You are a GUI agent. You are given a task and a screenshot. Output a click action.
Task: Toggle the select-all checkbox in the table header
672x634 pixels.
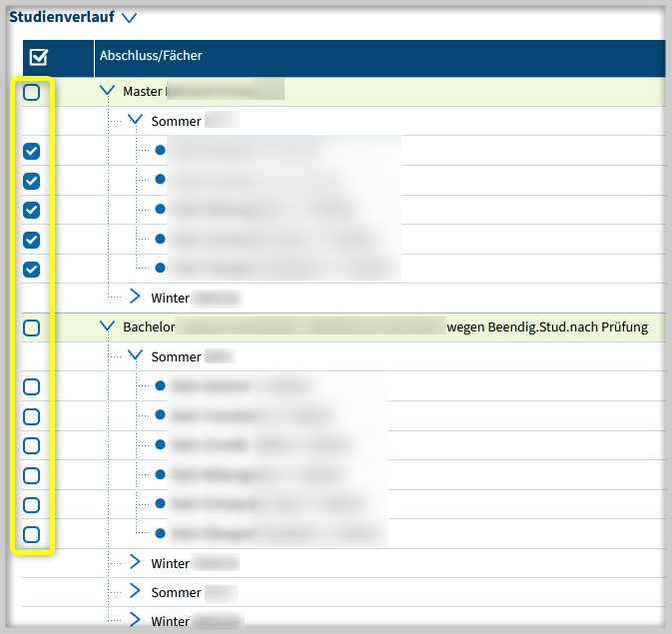click(39, 57)
